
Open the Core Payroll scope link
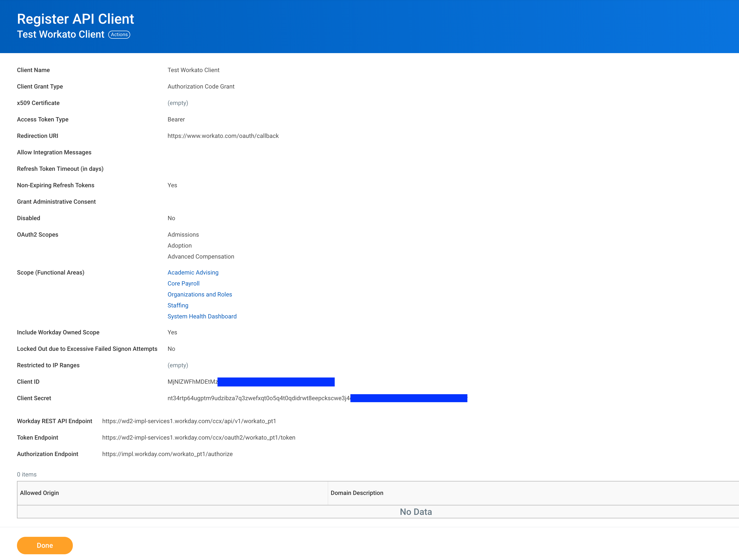tap(183, 283)
